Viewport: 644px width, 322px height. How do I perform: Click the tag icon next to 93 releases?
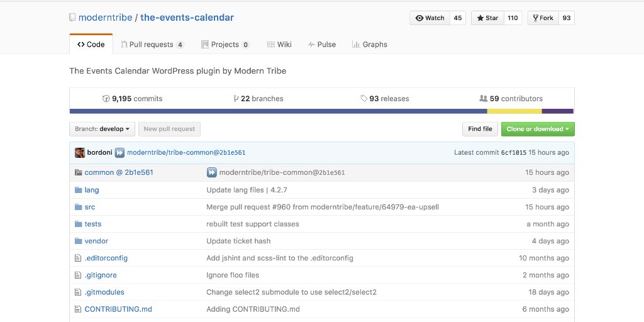pyautogui.click(x=364, y=99)
